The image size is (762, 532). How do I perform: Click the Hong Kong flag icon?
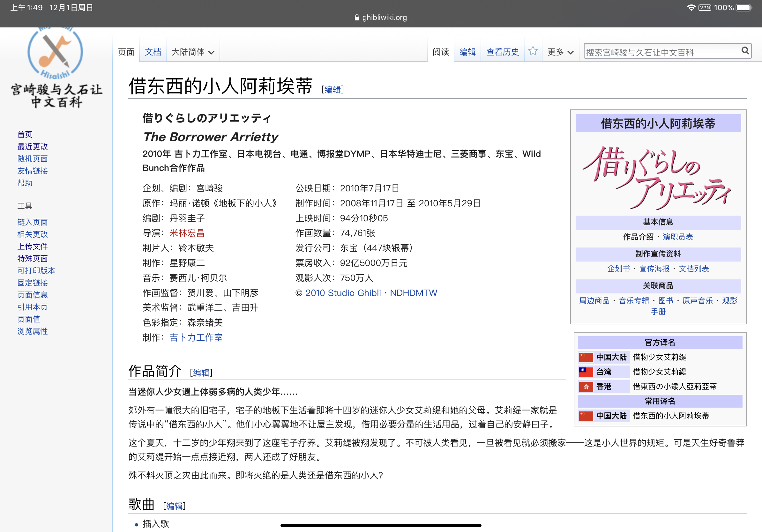click(586, 387)
